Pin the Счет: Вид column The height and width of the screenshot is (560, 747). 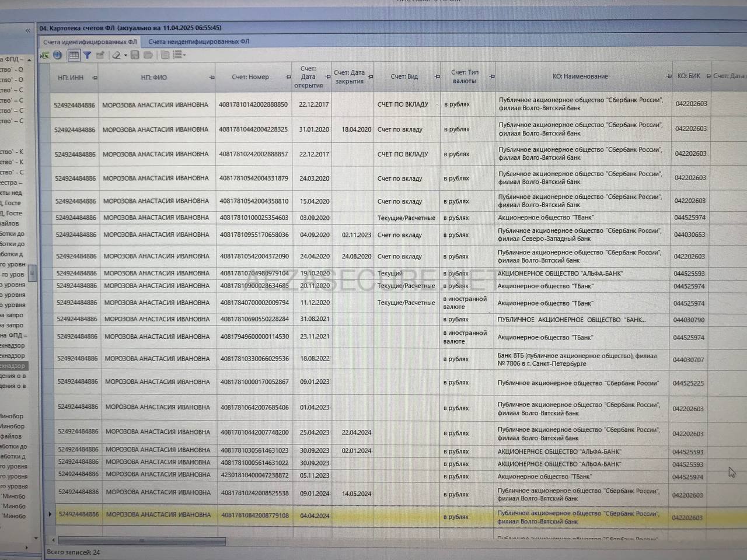coord(437,77)
